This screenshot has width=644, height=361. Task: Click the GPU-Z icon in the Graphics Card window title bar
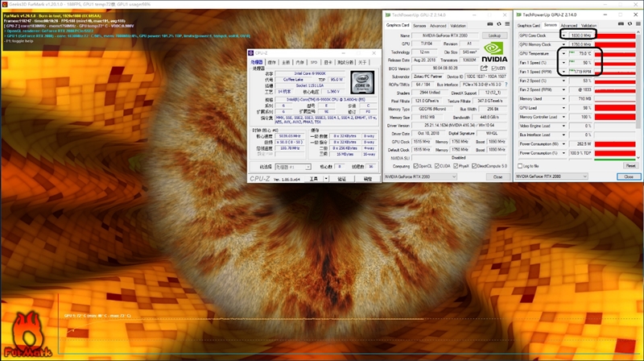click(388, 15)
